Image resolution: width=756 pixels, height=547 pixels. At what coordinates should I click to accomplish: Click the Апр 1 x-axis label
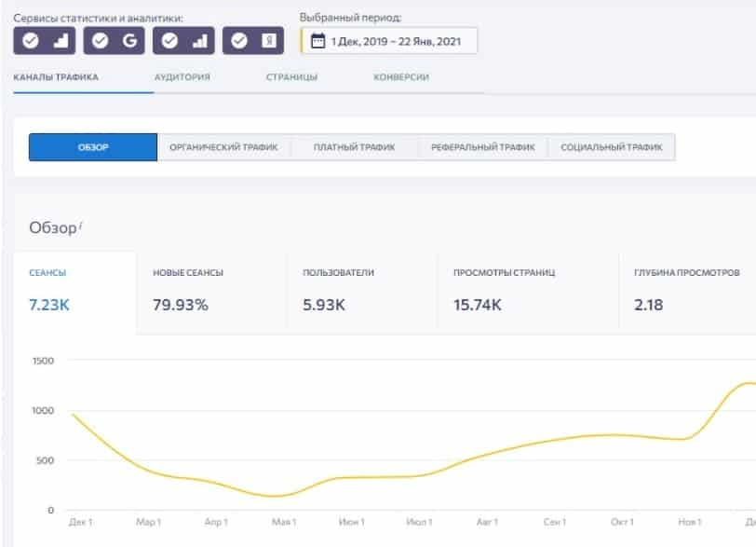point(216,522)
